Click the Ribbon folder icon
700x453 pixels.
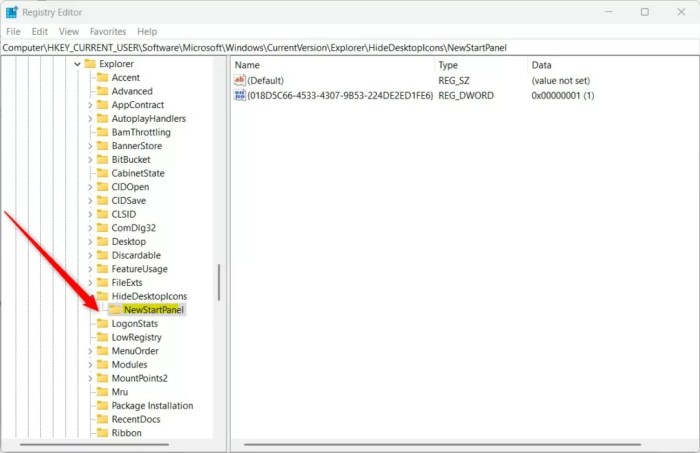click(103, 433)
